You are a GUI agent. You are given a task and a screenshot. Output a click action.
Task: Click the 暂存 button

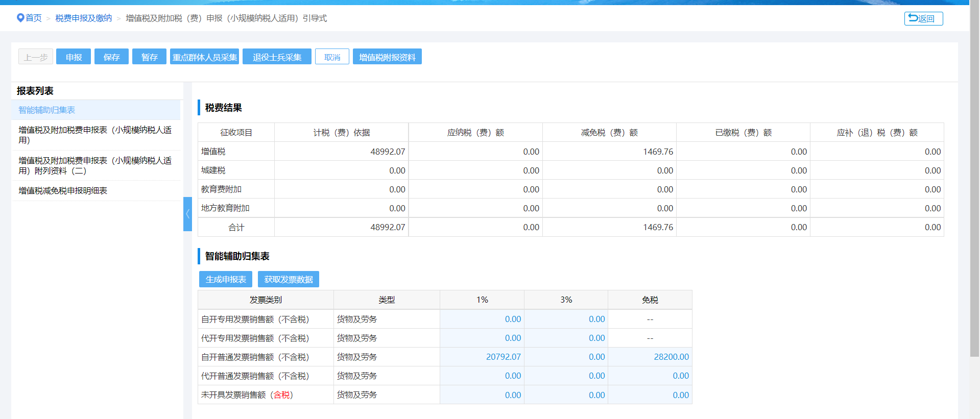pyautogui.click(x=149, y=57)
